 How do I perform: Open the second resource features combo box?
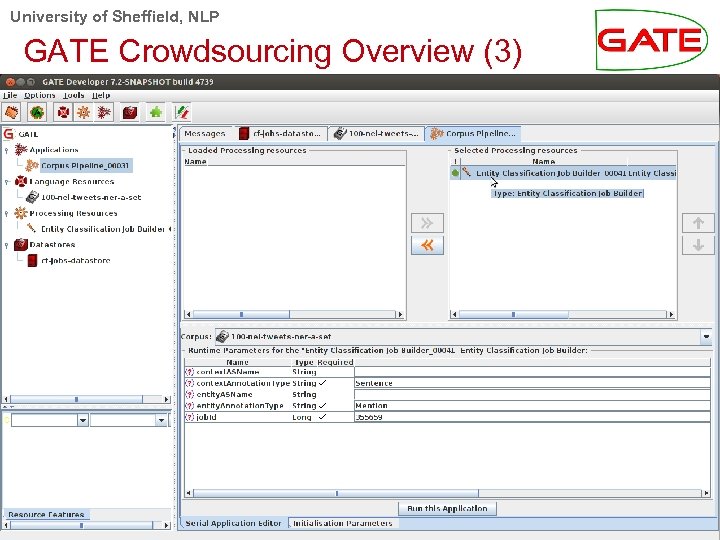161,420
